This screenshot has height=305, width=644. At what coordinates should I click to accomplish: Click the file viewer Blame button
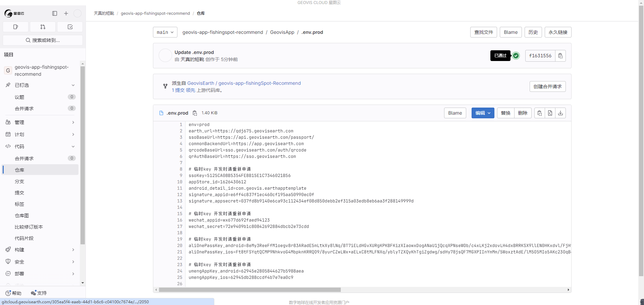(x=455, y=113)
